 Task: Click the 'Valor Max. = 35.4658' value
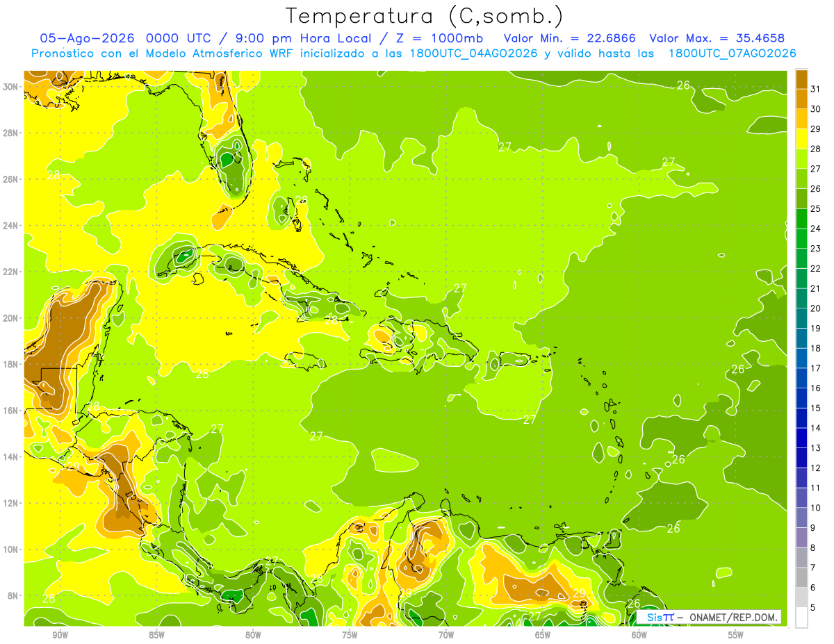point(717,38)
